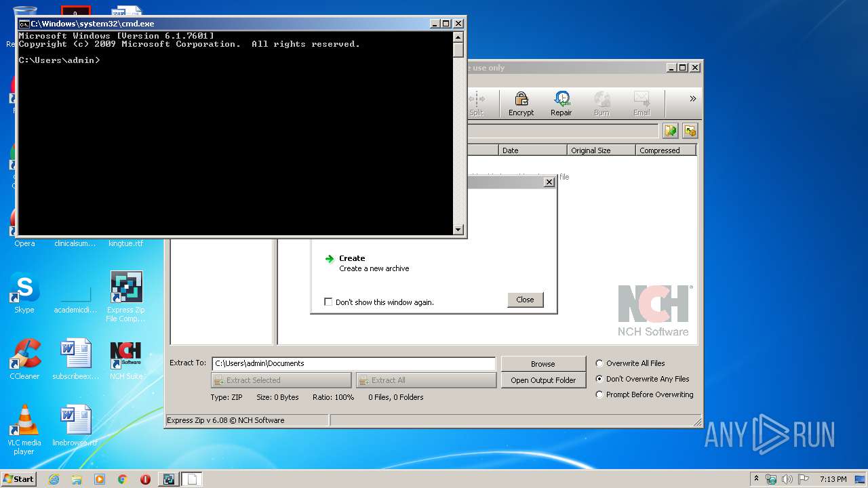Viewport: 868px width, 488px height.
Task: Click the volume speaker tray icon
Action: [x=787, y=479]
